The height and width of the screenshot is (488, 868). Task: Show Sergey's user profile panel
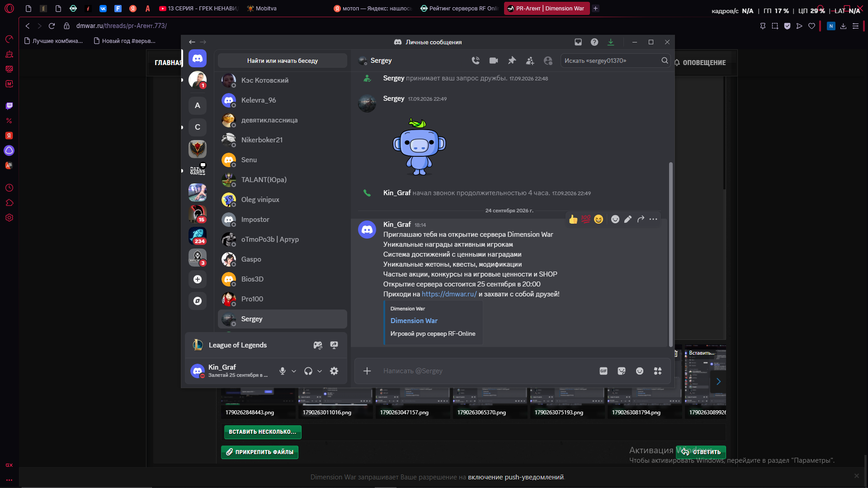click(x=548, y=61)
